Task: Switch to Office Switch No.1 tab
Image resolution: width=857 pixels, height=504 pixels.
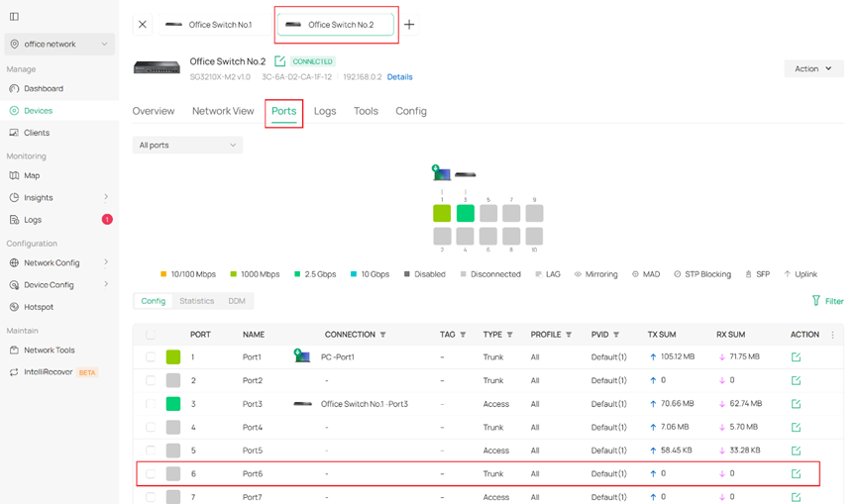Action: [214, 25]
